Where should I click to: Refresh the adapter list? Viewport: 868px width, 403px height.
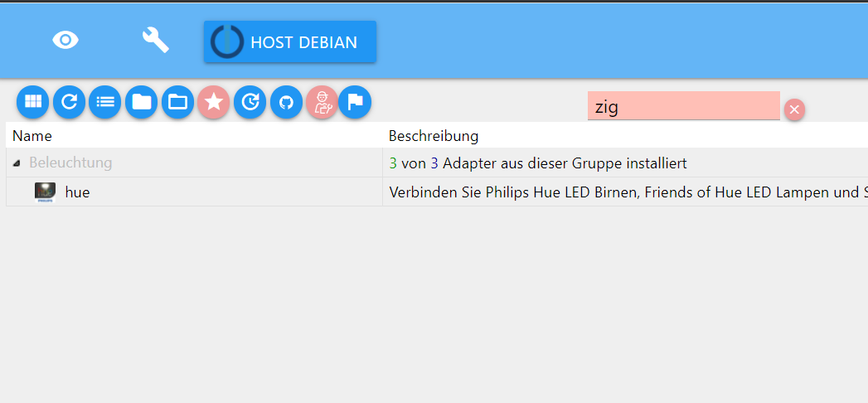click(x=69, y=102)
